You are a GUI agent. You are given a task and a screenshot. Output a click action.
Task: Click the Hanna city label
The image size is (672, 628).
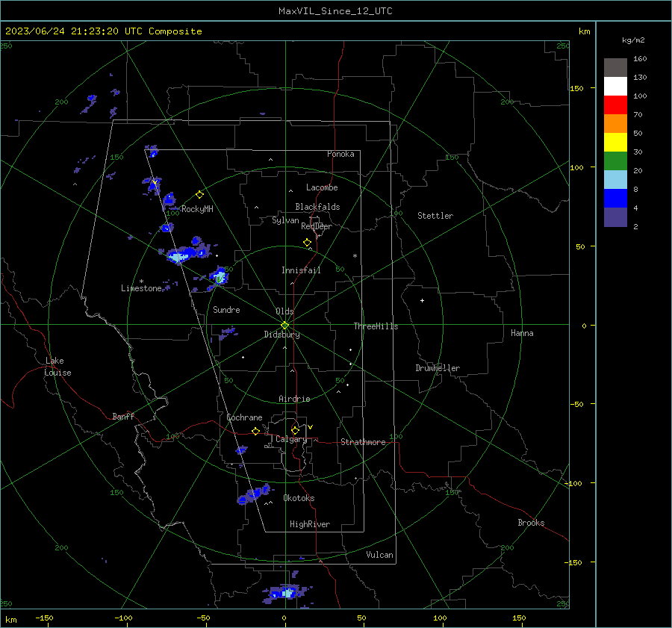click(x=522, y=333)
